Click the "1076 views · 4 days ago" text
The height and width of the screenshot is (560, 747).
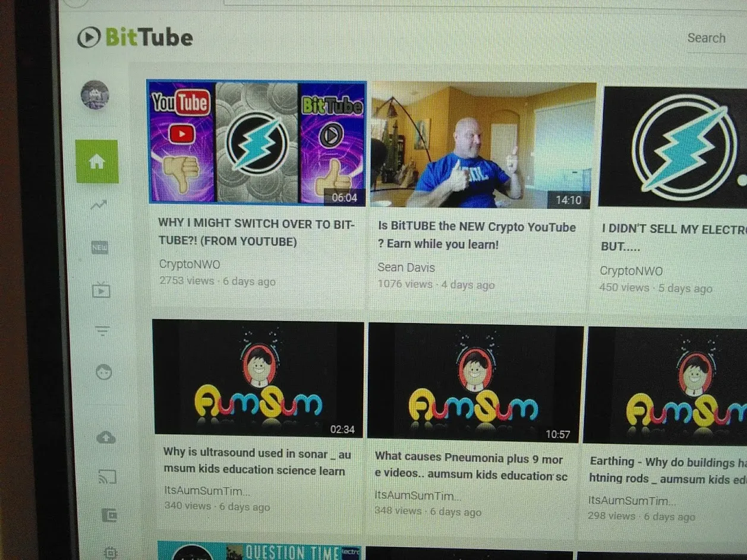pyautogui.click(x=436, y=284)
